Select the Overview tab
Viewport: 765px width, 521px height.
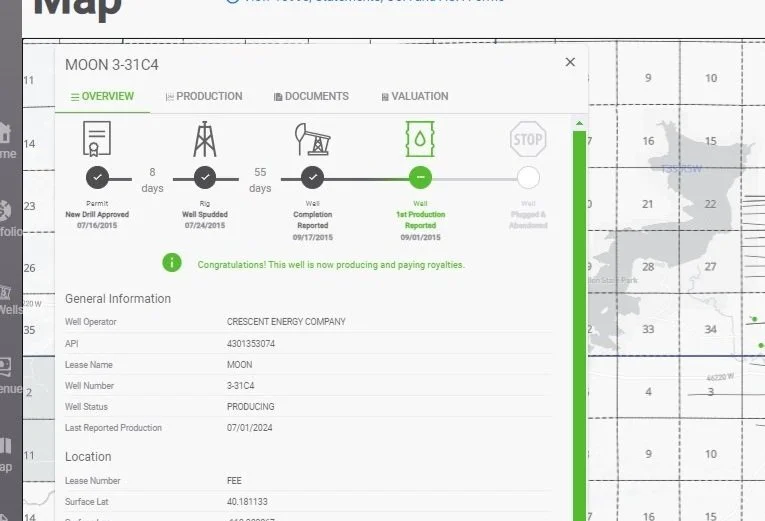(102, 97)
